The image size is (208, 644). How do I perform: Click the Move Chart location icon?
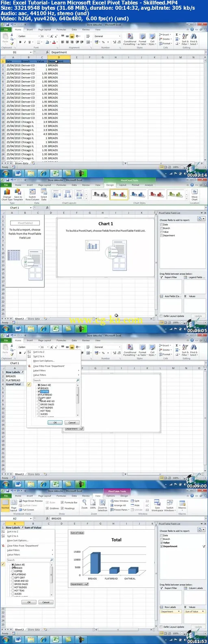(x=195, y=194)
